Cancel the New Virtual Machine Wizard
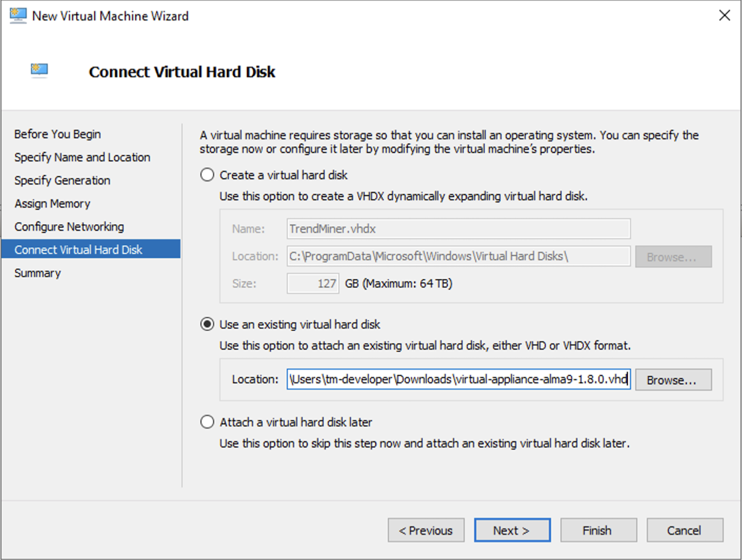 [683, 530]
